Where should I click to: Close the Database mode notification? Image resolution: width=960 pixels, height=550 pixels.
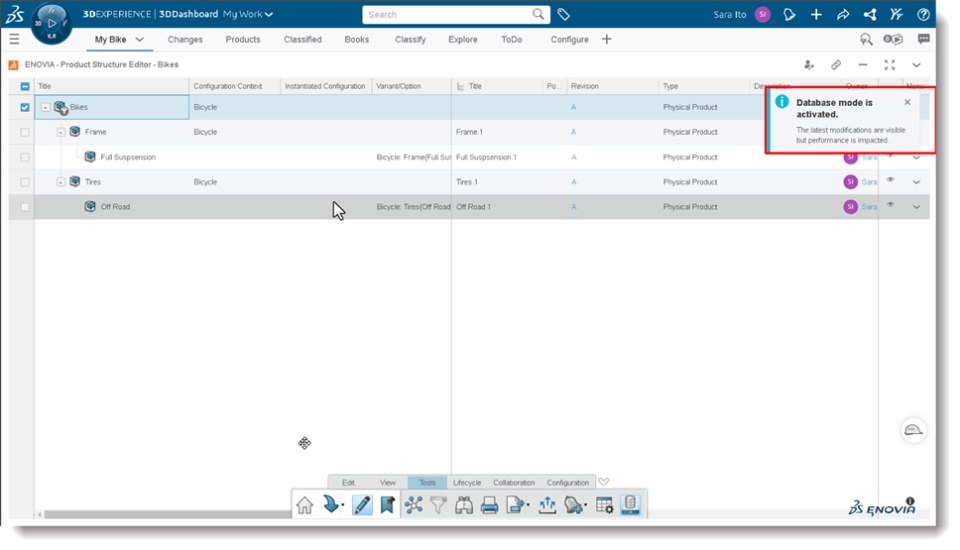tap(907, 102)
